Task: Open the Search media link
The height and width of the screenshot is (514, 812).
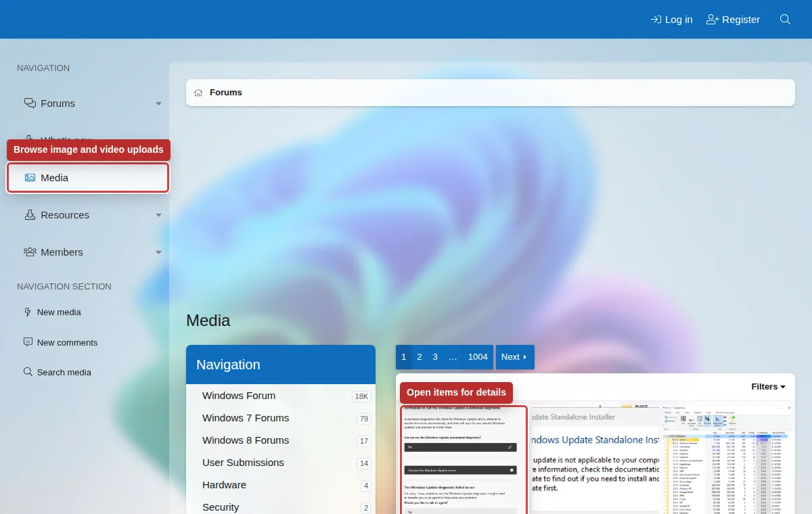Action: pos(64,373)
